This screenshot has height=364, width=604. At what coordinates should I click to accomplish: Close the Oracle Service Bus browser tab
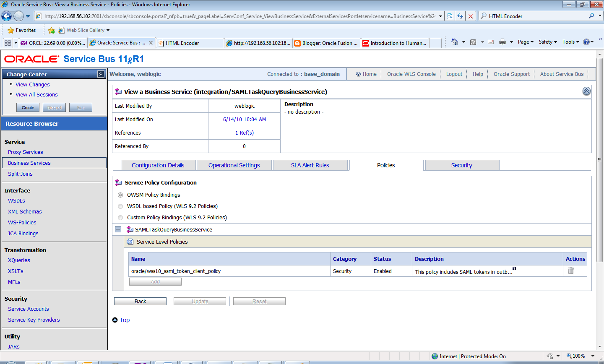click(151, 43)
